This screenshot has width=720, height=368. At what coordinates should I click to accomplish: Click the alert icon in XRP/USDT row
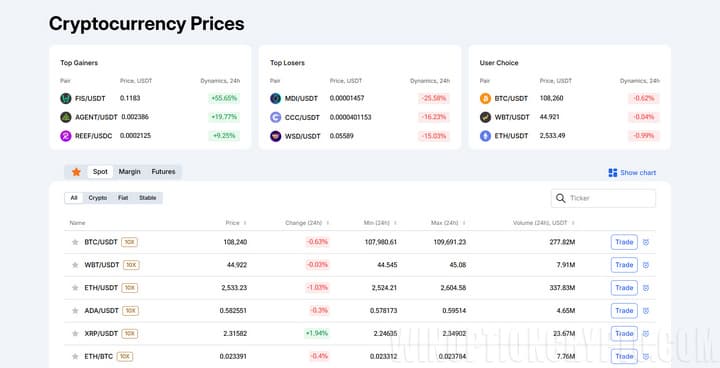646,334
